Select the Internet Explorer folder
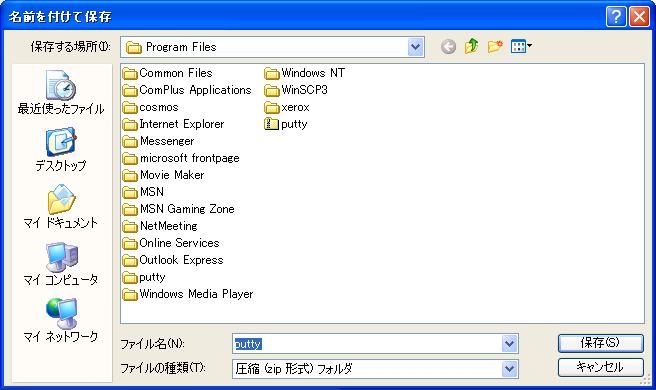The image size is (656, 390). click(x=174, y=124)
